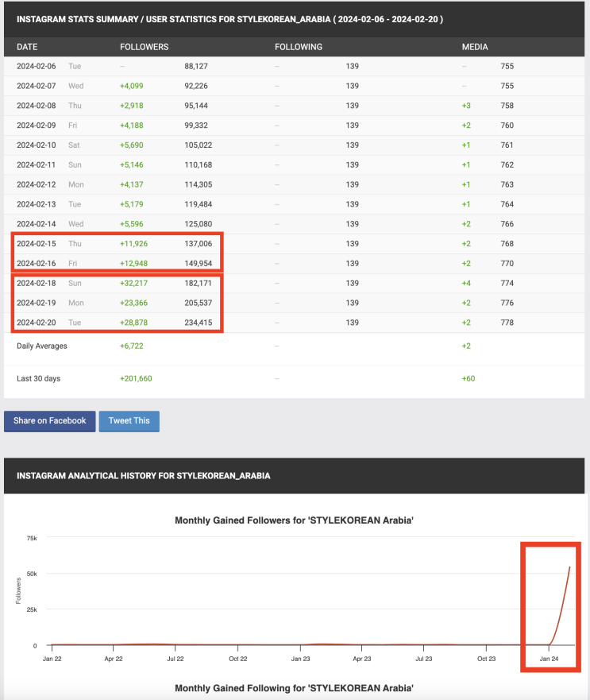
Task: Click the follower total 149,954
Action: (x=199, y=263)
